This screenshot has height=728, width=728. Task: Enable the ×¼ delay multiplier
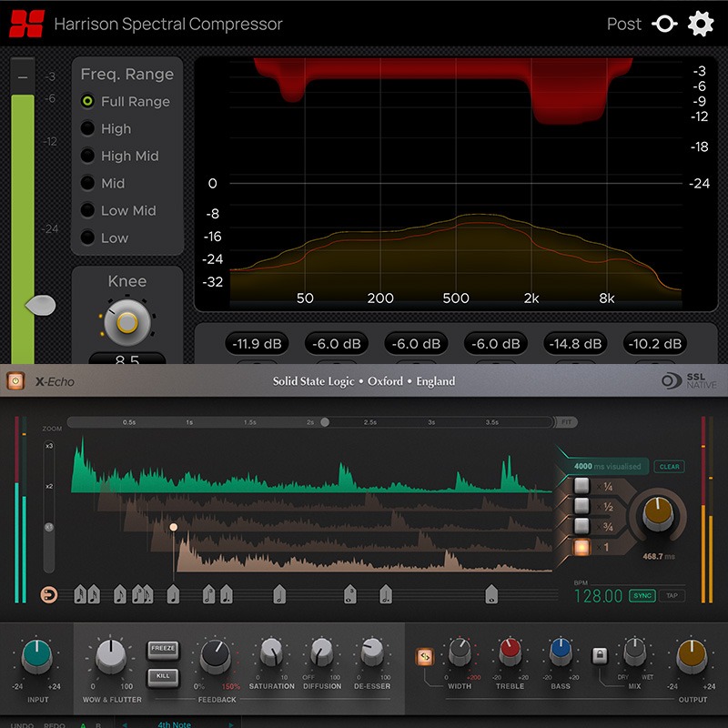581,486
